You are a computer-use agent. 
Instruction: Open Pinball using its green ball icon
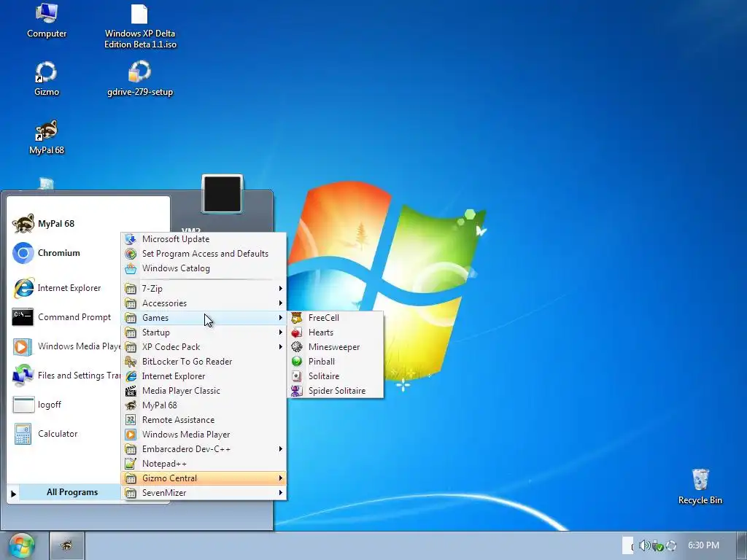point(297,362)
